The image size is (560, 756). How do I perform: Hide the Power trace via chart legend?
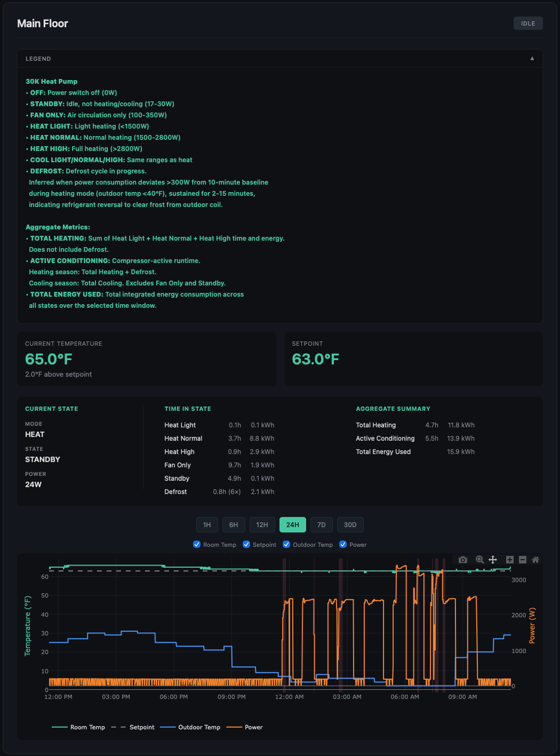pos(253,727)
